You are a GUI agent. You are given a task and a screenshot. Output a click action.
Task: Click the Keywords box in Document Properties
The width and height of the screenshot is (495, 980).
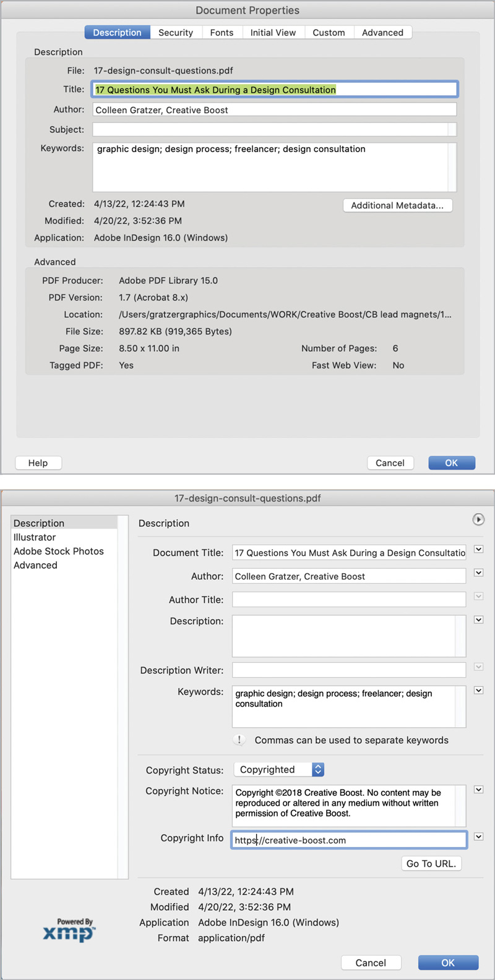pyautogui.click(x=275, y=167)
